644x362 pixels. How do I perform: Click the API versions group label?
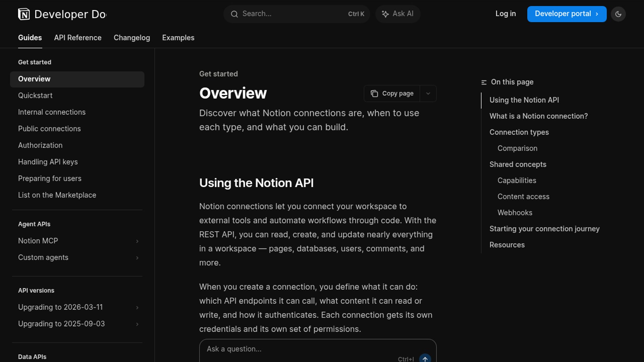tap(36, 291)
